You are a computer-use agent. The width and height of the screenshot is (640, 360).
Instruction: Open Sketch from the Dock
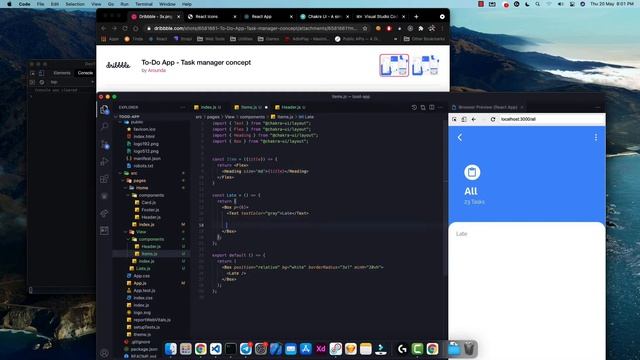tap(351, 349)
